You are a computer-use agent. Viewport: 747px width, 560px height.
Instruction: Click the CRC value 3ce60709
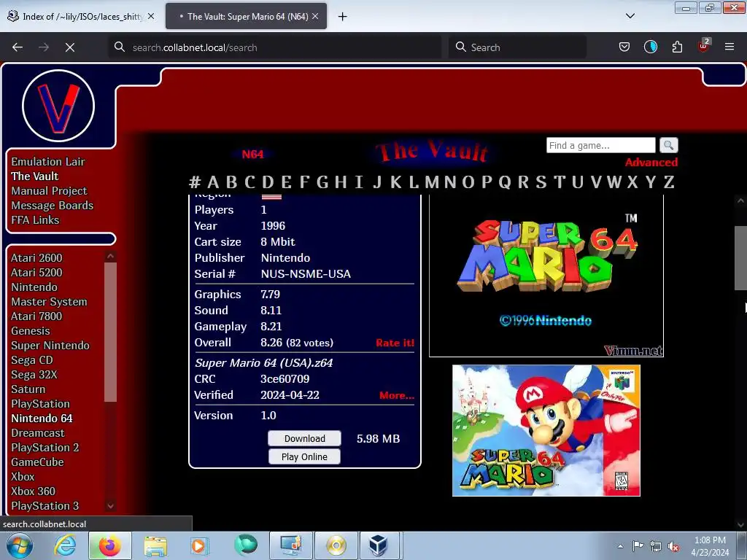[x=285, y=379]
